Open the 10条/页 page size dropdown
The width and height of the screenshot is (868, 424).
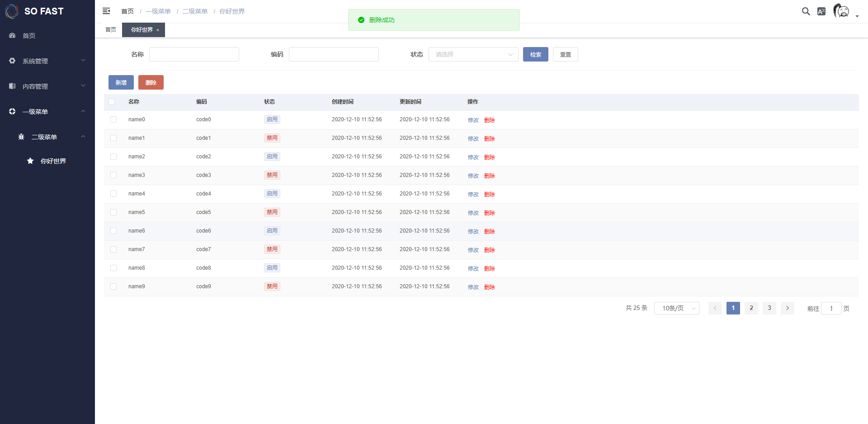click(x=676, y=308)
